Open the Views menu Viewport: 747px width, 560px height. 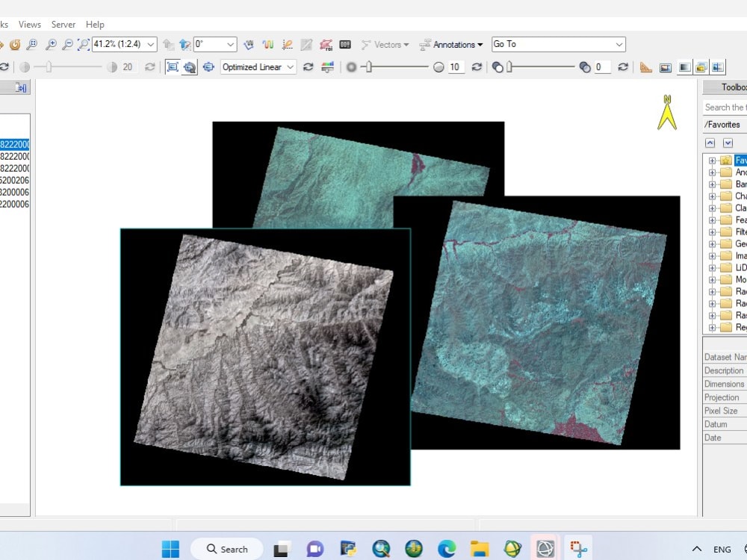[x=30, y=25]
